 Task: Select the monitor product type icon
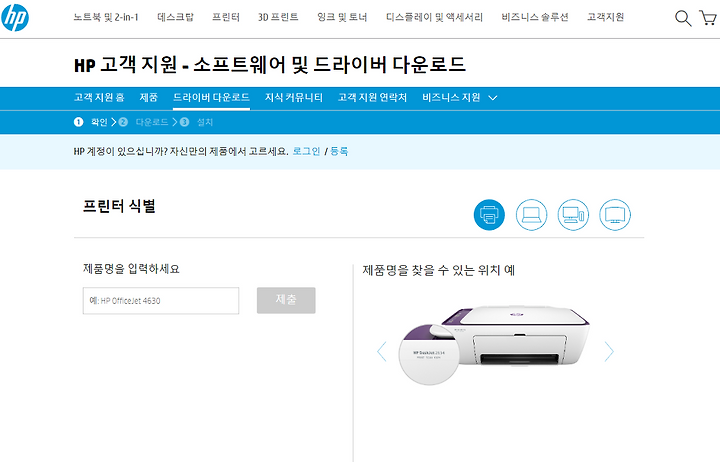[615, 214]
